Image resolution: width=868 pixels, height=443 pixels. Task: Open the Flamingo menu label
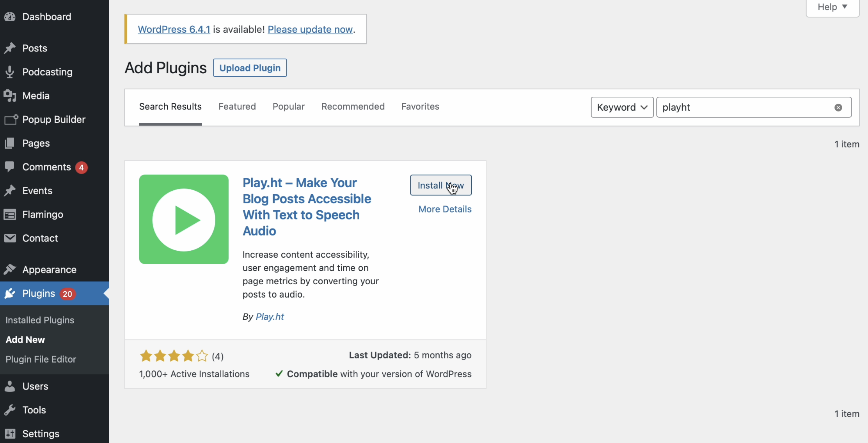tap(43, 214)
